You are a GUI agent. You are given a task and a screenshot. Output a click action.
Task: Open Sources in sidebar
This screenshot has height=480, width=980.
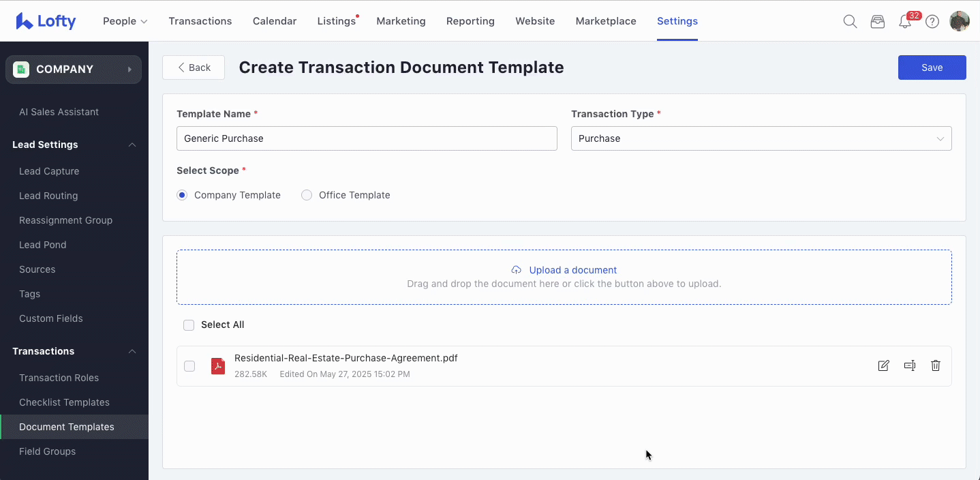[37, 269]
